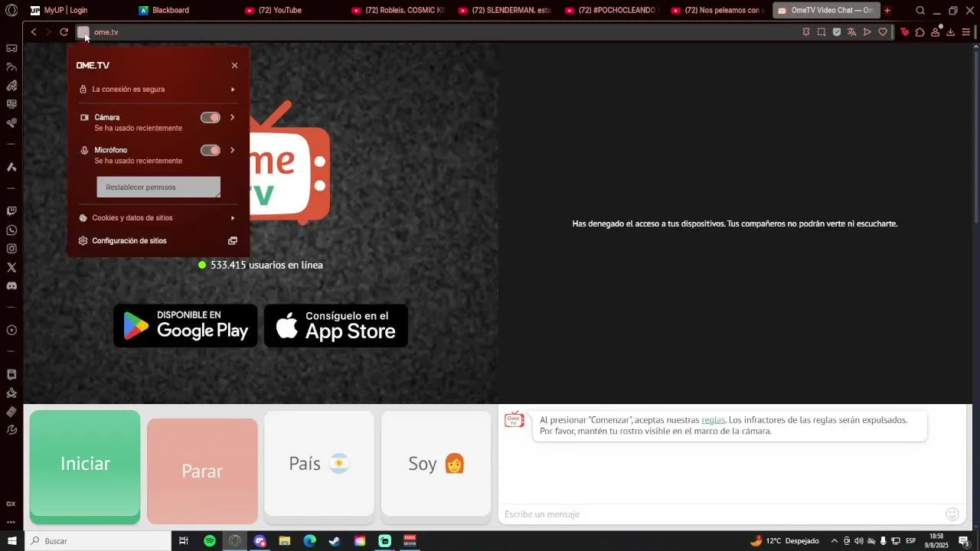980x551 pixels.
Task: Switch to Nos peleamos con tab
Action: pos(717,11)
